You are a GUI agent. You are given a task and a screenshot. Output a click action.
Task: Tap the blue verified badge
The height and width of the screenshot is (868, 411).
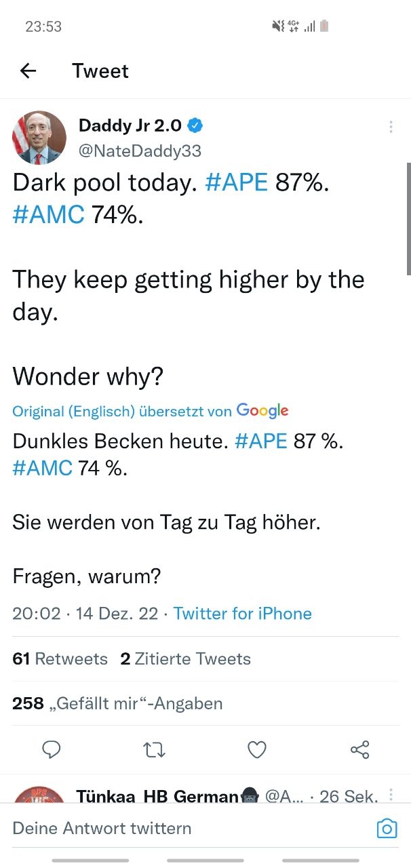[195, 125]
